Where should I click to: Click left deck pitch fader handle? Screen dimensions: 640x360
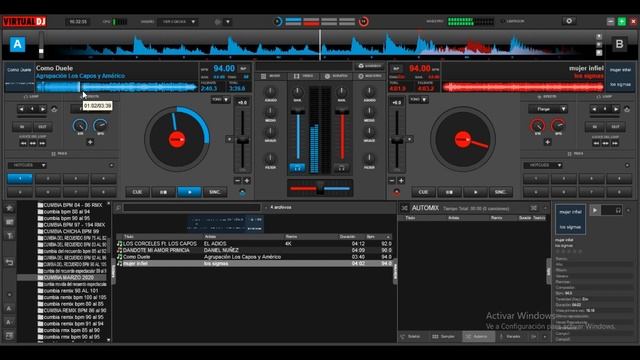point(242,140)
